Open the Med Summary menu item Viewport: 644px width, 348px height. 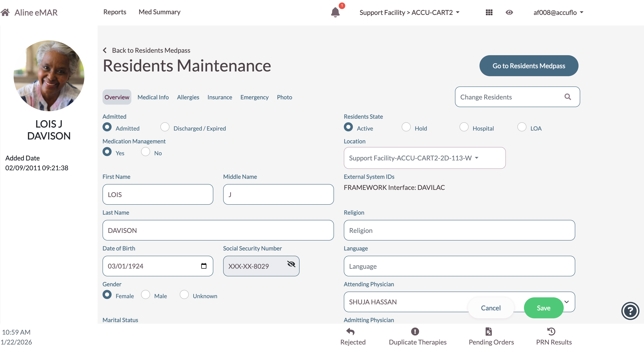click(x=159, y=12)
